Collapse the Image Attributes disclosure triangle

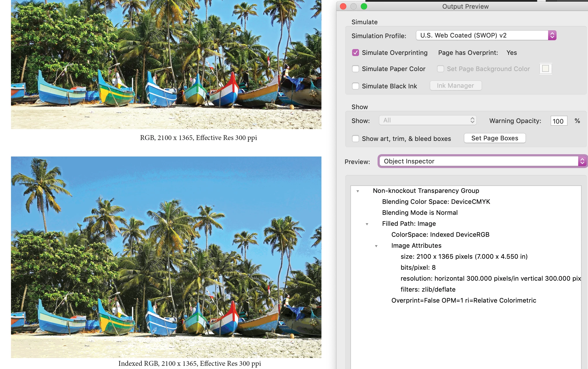376,246
